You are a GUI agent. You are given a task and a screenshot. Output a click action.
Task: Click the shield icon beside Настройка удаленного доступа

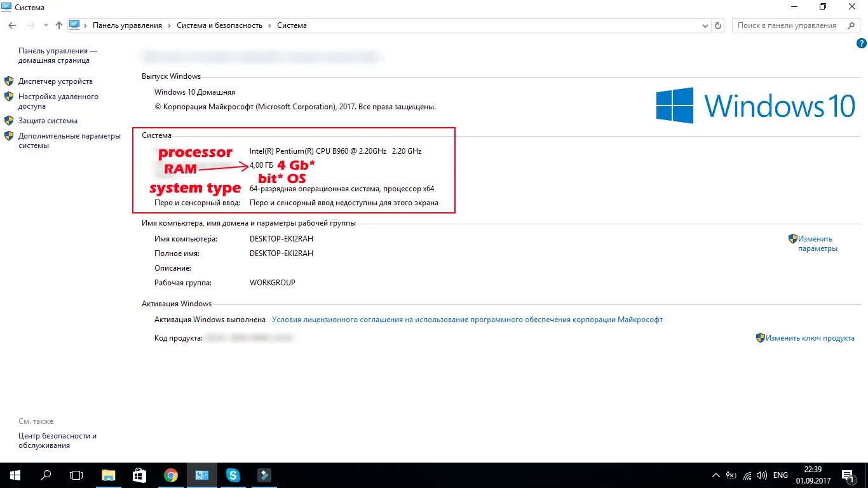[9, 97]
